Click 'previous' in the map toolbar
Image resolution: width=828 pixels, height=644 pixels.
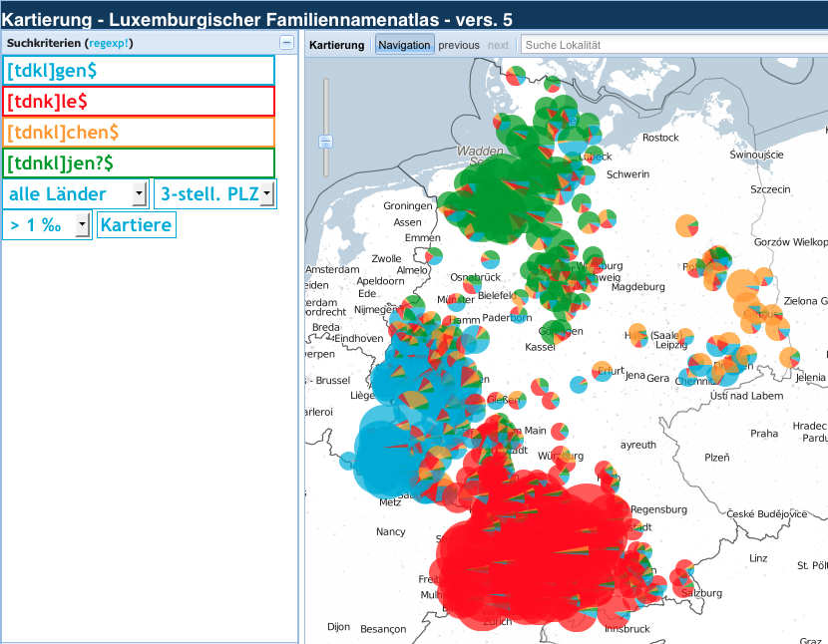[459, 45]
